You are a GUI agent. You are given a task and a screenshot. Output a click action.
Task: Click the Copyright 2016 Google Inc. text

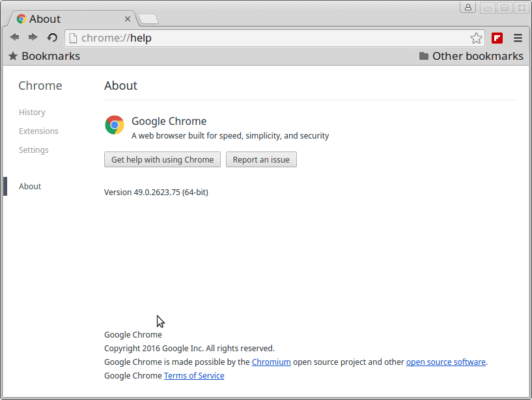tap(189, 349)
